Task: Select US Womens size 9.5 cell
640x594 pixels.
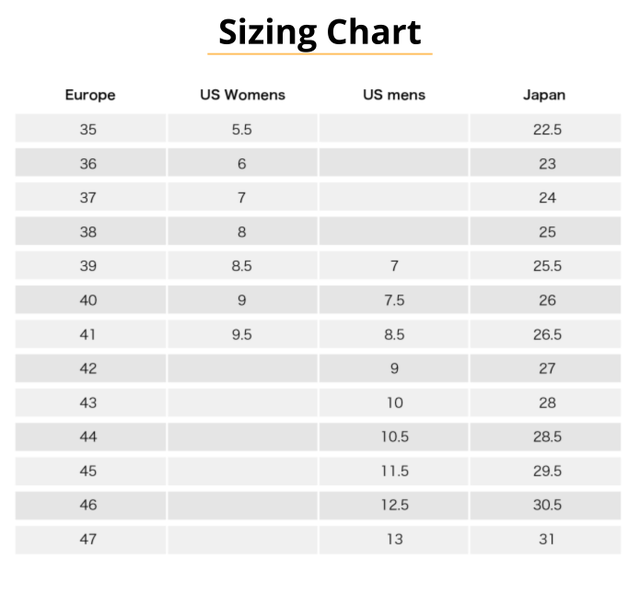Action: tap(242, 335)
